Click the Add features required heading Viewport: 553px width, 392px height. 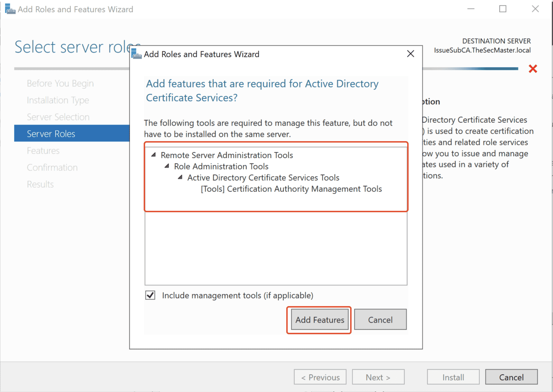[262, 91]
